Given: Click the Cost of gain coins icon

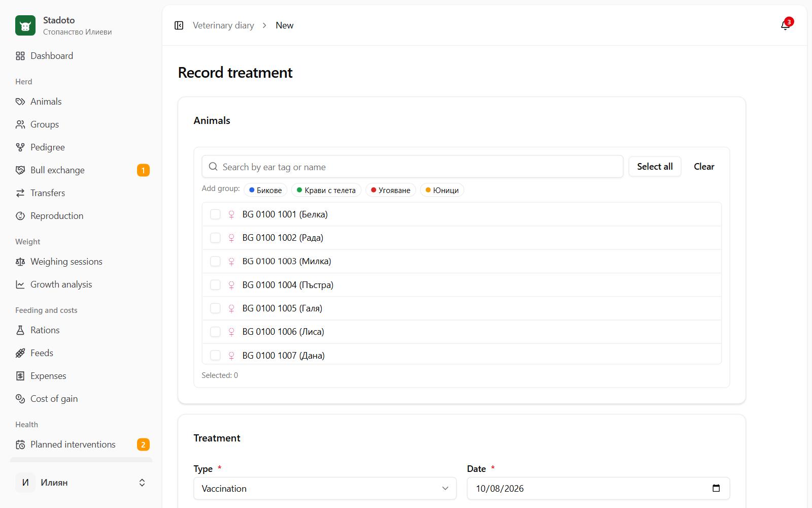Looking at the screenshot, I should click(20, 399).
